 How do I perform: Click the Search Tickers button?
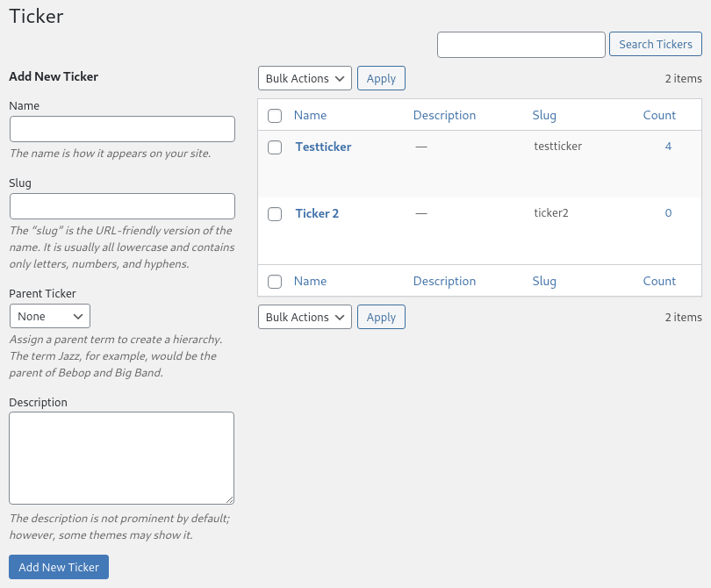tap(655, 44)
